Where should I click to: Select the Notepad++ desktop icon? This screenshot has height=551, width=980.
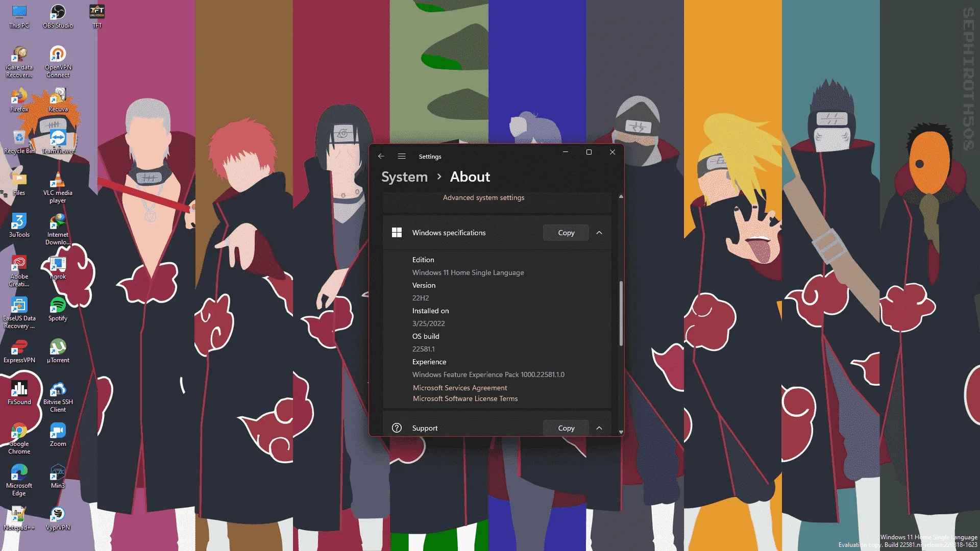(19, 519)
